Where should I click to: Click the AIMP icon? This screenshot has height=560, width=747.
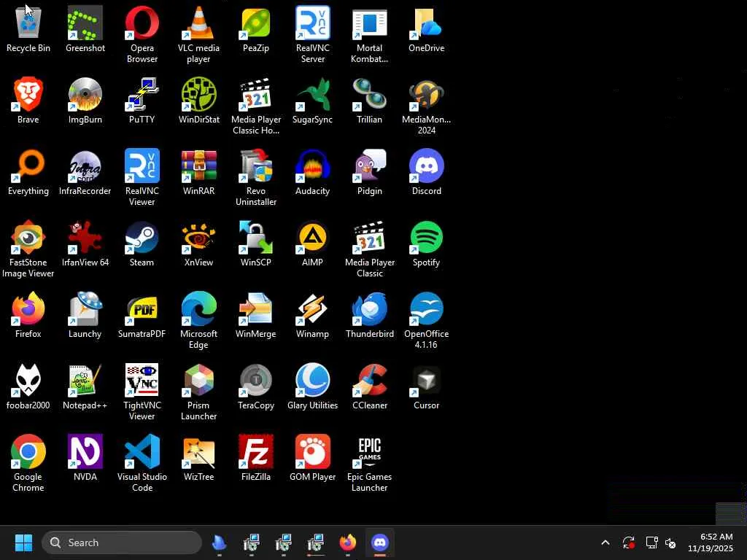312,237
